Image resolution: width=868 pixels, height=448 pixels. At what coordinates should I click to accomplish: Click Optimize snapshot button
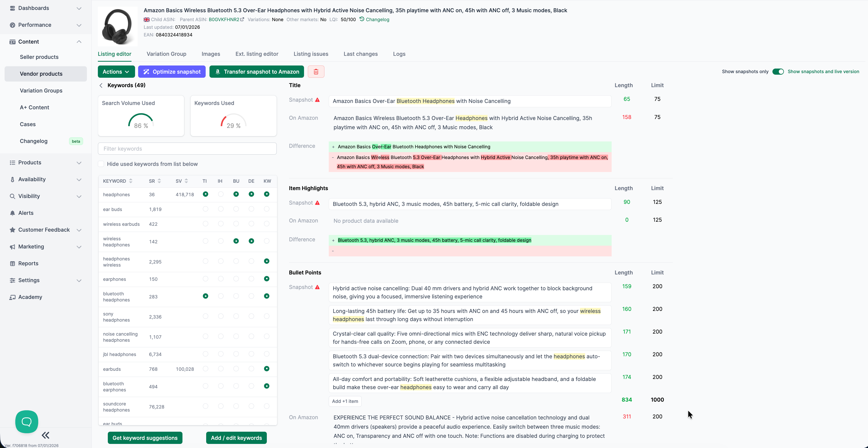172,72
